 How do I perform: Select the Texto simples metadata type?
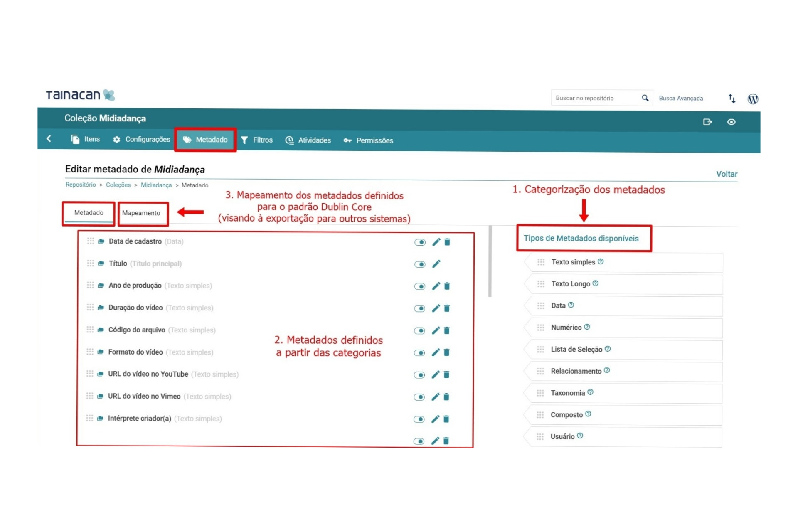[574, 262]
